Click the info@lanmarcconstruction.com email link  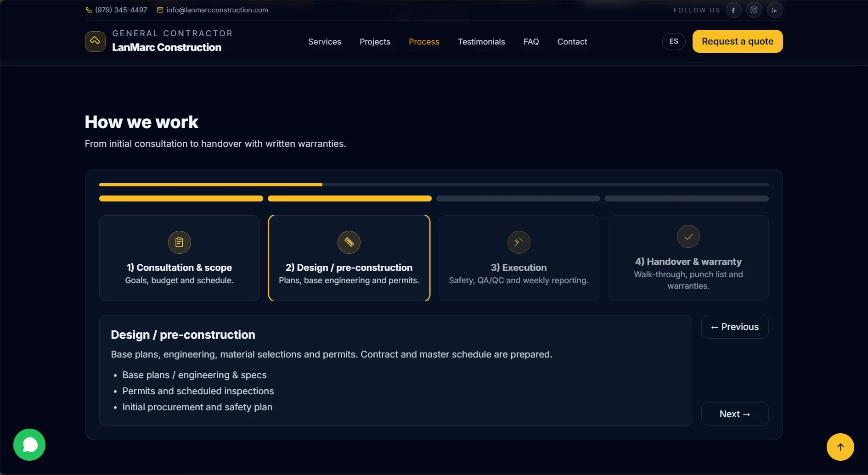tap(217, 10)
